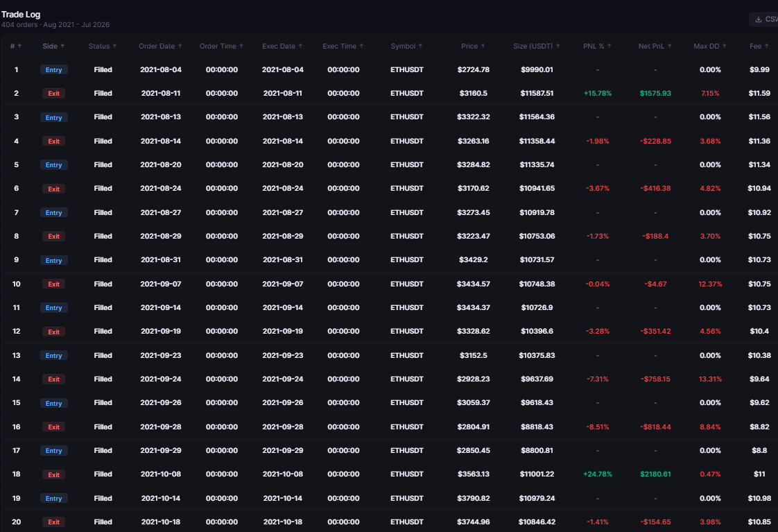Click the Entry badge in row 9
778x532 pixels.
pyautogui.click(x=53, y=261)
